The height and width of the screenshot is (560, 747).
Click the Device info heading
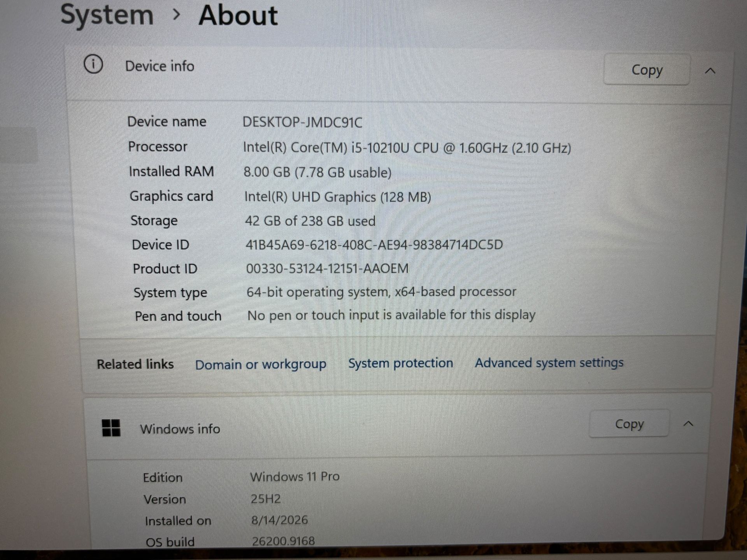click(160, 66)
